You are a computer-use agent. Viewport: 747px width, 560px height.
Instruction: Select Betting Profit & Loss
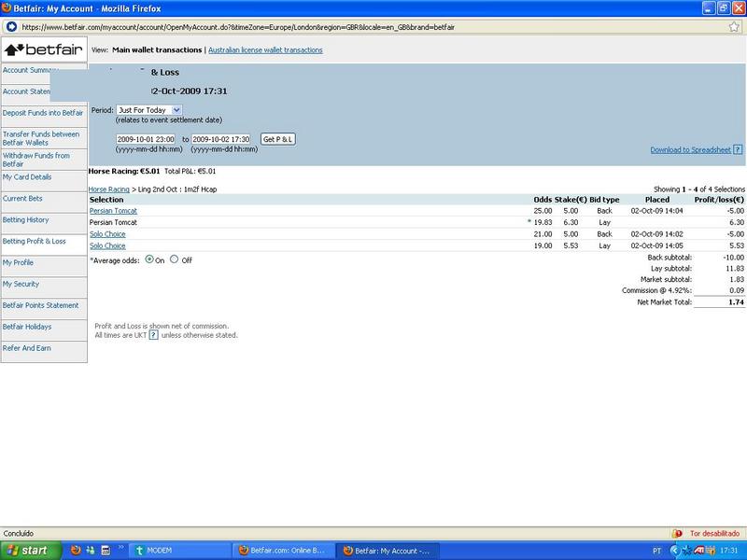click(x=35, y=241)
